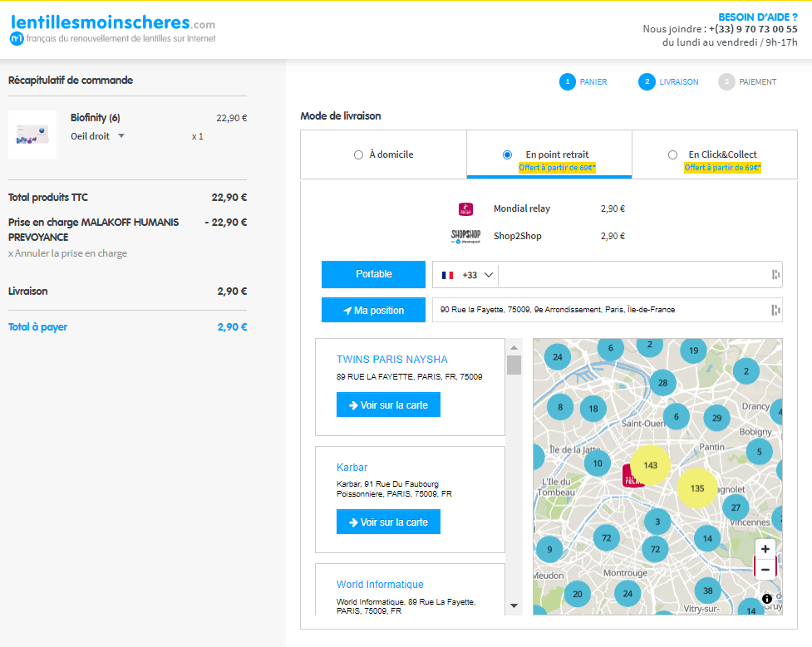Click the mobile phone number field
812x647 pixels.
(x=640, y=275)
